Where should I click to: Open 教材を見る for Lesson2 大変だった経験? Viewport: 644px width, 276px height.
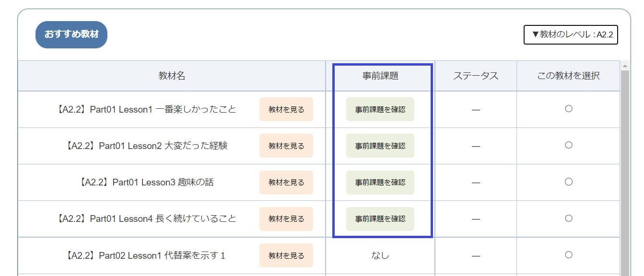[286, 146]
